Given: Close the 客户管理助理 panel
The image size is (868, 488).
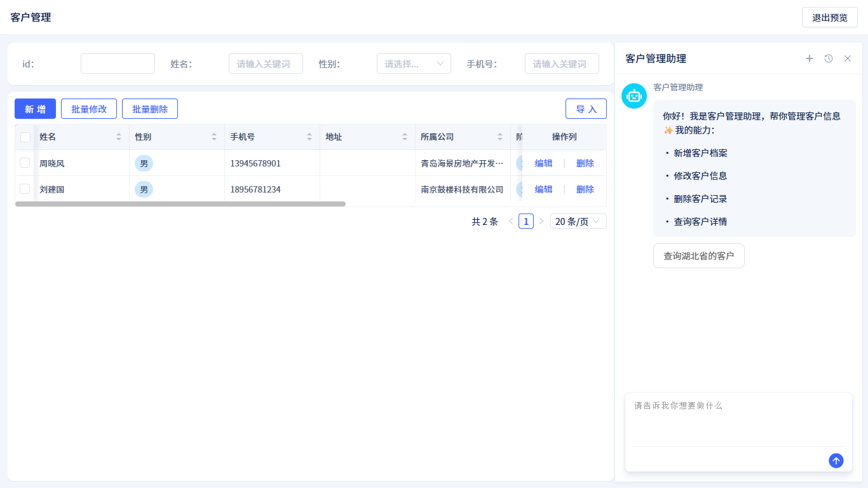Looking at the screenshot, I should tap(848, 58).
